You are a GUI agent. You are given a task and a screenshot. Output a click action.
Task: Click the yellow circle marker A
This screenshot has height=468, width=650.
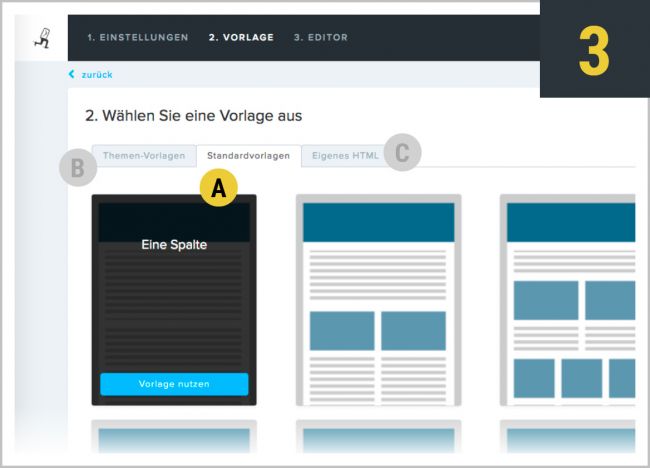[x=218, y=187]
